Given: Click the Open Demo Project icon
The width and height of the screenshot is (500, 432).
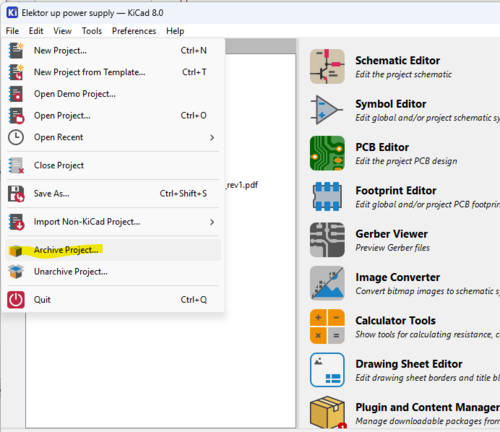Looking at the screenshot, I should click(16, 94).
